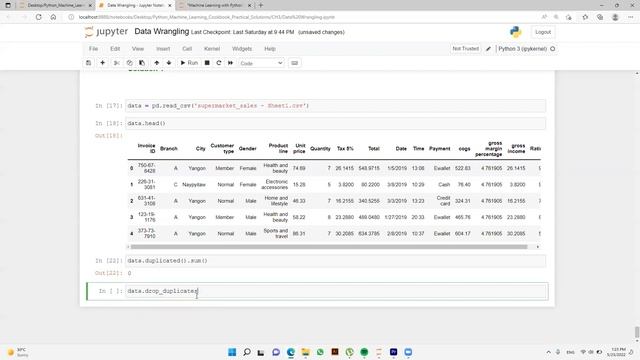
Task: Interrupt the kernel with stop square icon
Action: tap(207, 63)
